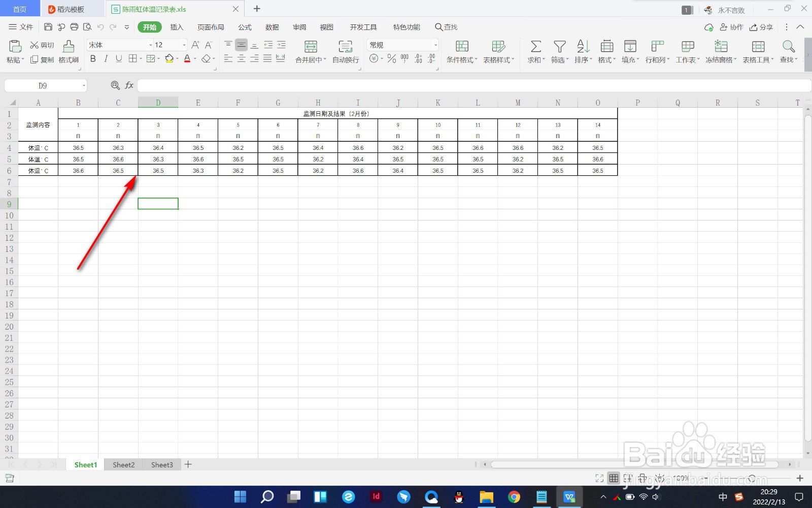
Task: Click the Undo arrow
Action: pos(100,27)
